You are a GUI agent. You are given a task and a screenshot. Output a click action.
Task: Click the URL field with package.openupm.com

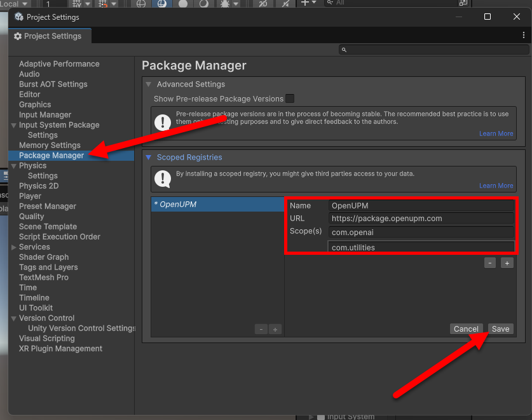click(x=421, y=219)
